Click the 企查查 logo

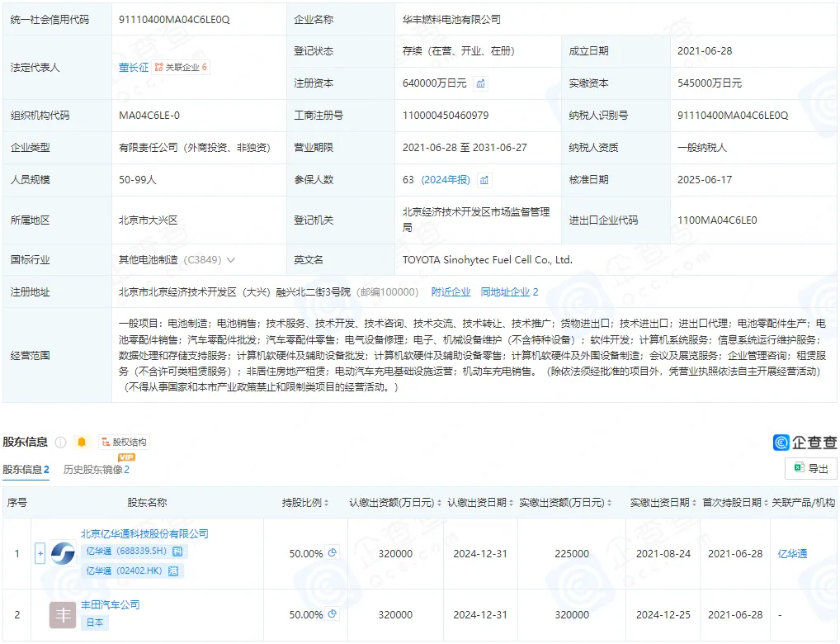pos(805,443)
